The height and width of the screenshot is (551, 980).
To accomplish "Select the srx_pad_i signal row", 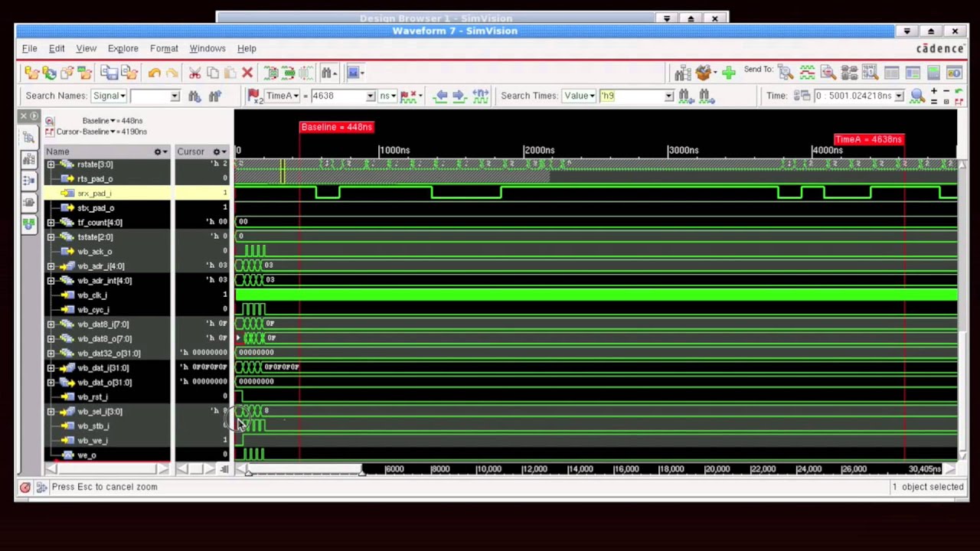I will click(x=107, y=194).
